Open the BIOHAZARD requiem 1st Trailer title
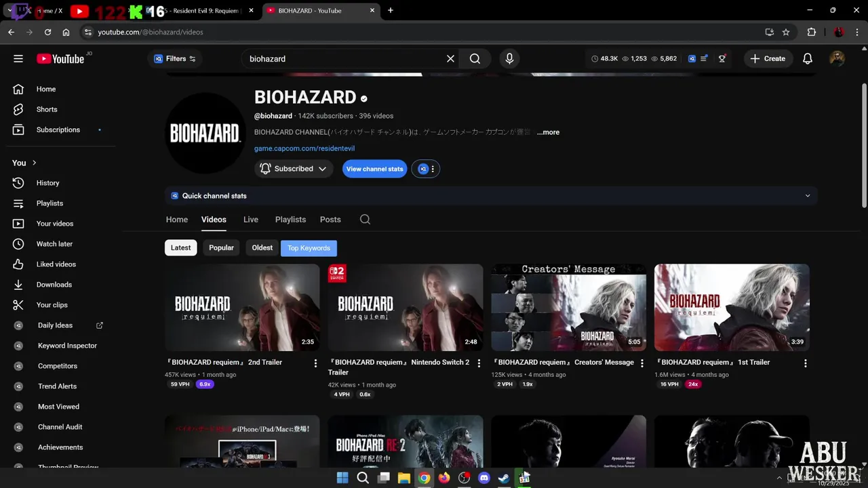 (712, 363)
